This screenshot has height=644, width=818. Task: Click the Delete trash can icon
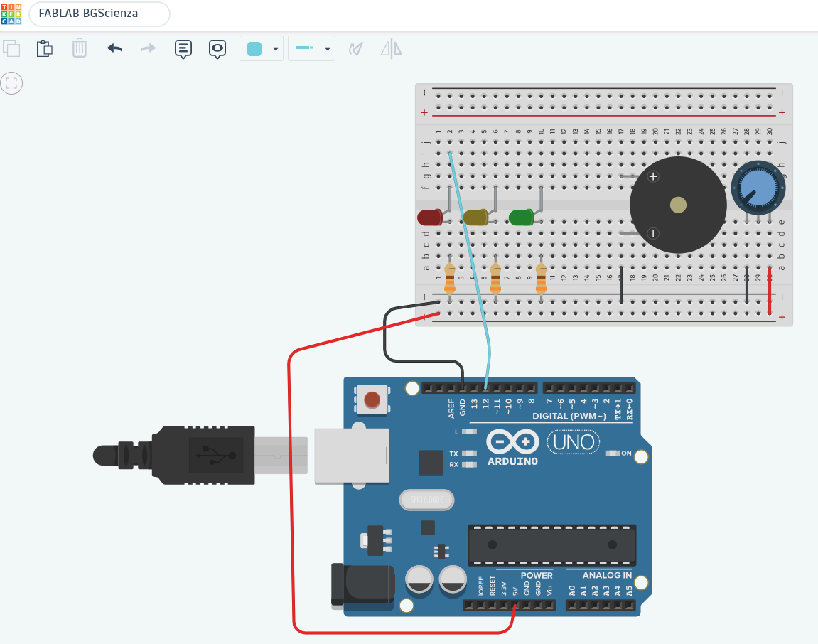[80, 48]
